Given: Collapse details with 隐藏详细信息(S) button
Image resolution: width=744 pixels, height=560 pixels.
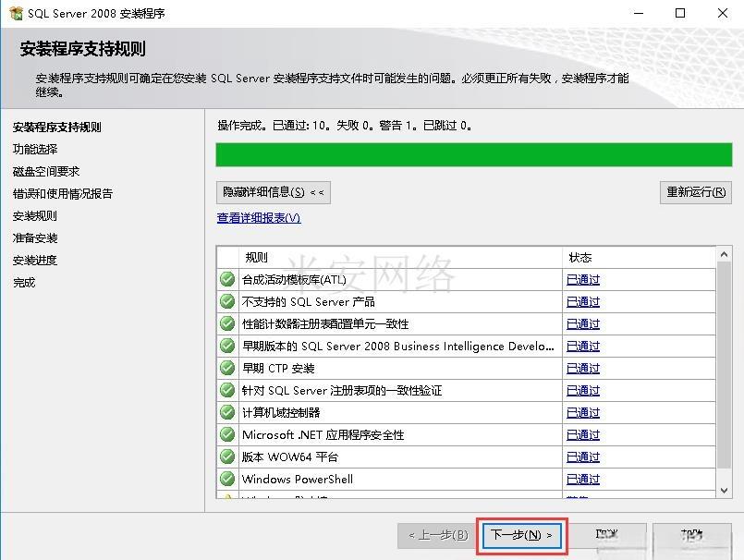Looking at the screenshot, I should click(274, 192).
